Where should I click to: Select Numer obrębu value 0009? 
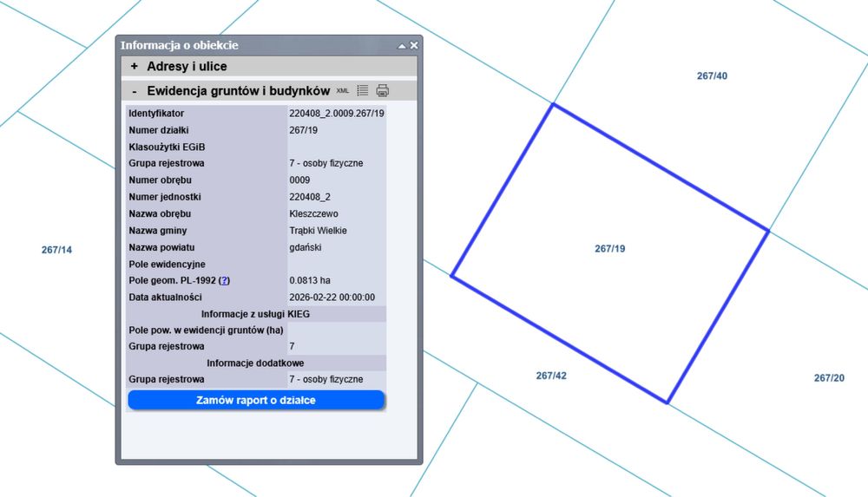(299, 180)
